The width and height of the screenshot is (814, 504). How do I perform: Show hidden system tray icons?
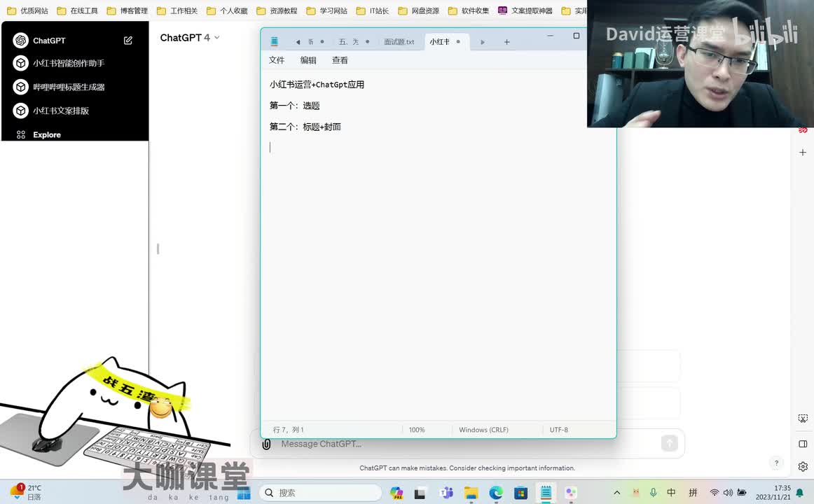[x=616, y=493]
